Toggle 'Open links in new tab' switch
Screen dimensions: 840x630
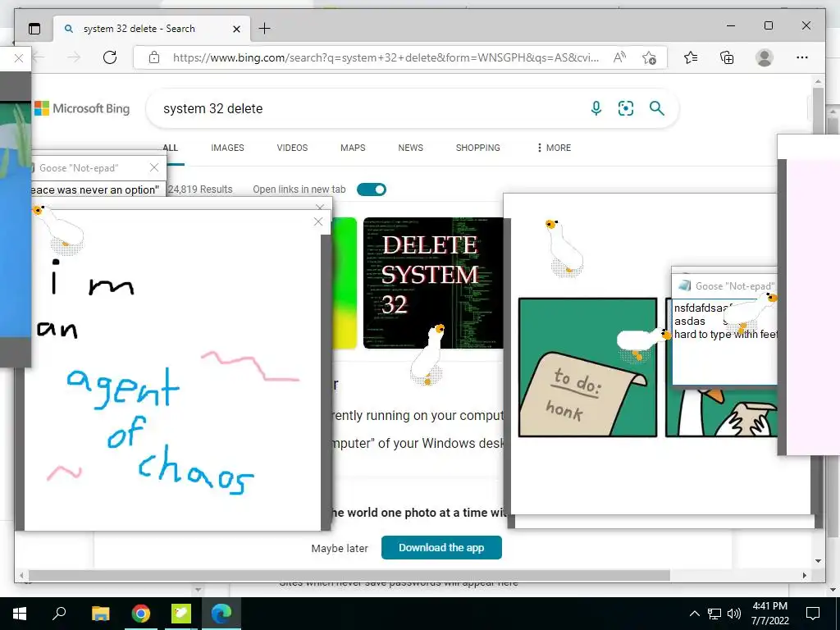pyautogui.click(x=372, y=189)
